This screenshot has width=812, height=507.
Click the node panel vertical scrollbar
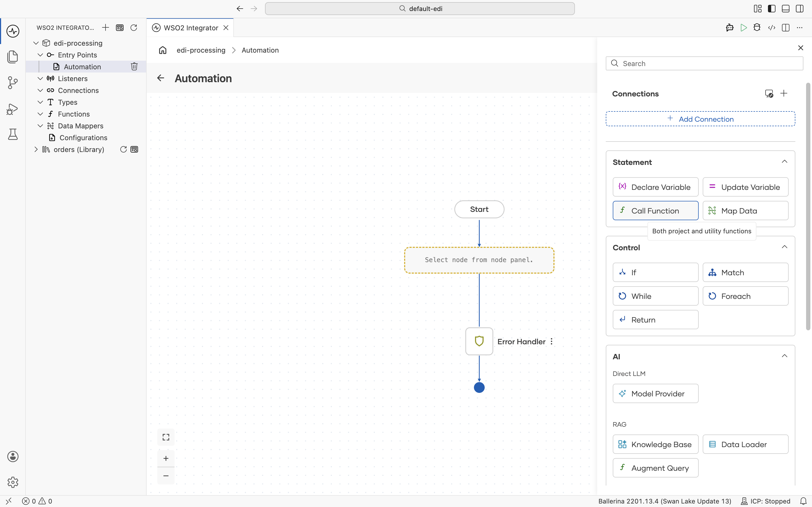[x=808, y=206]
